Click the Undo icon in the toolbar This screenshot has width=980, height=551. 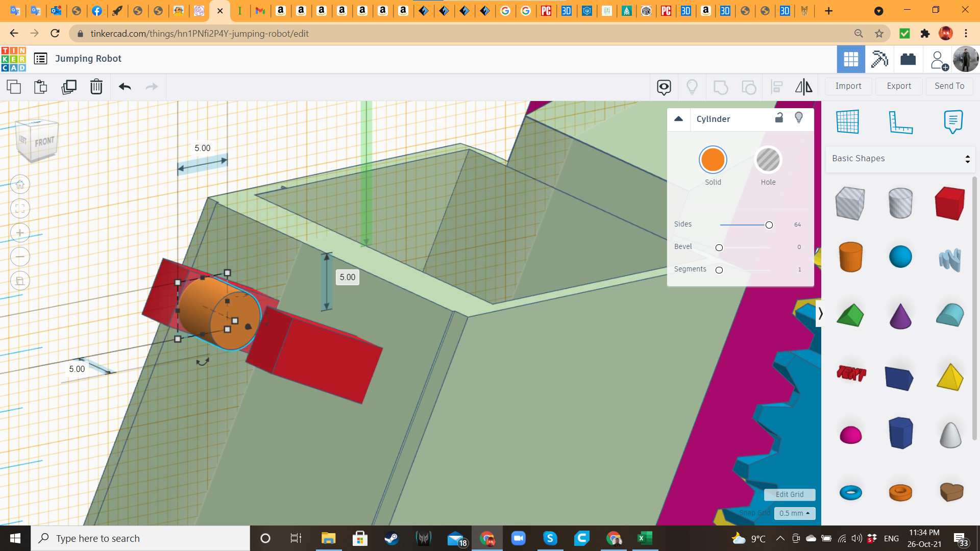[124, 87]
